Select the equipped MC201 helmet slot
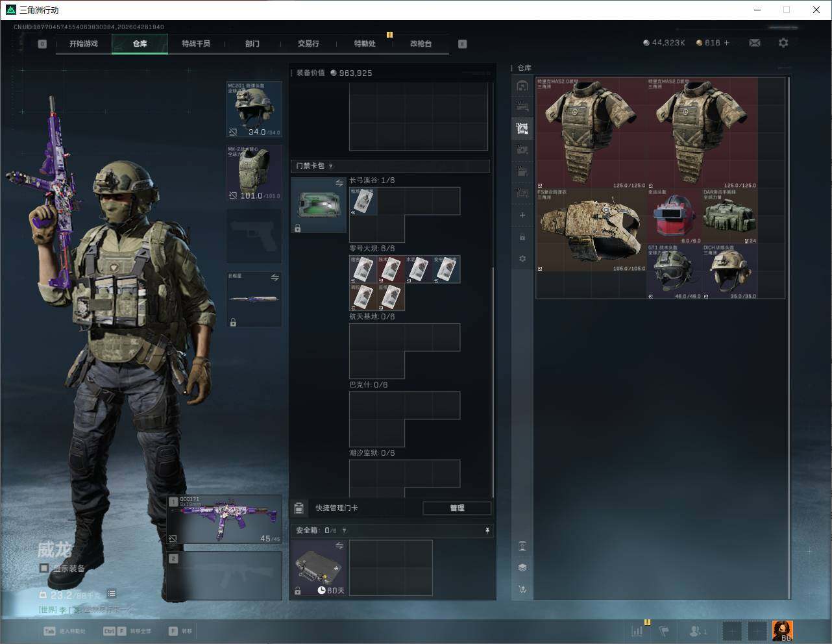Image resolution: width=832 pixels, height=644 pixels. tap(254, 109)
